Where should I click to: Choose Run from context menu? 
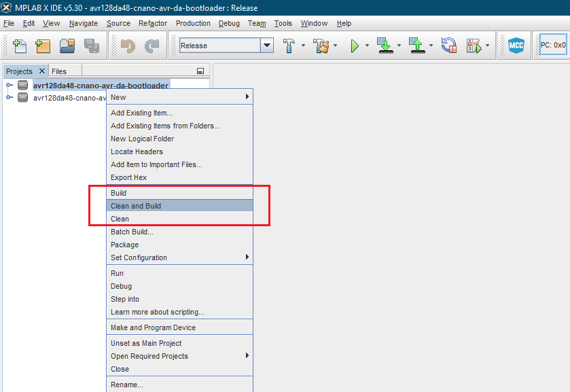click(179, 274)
